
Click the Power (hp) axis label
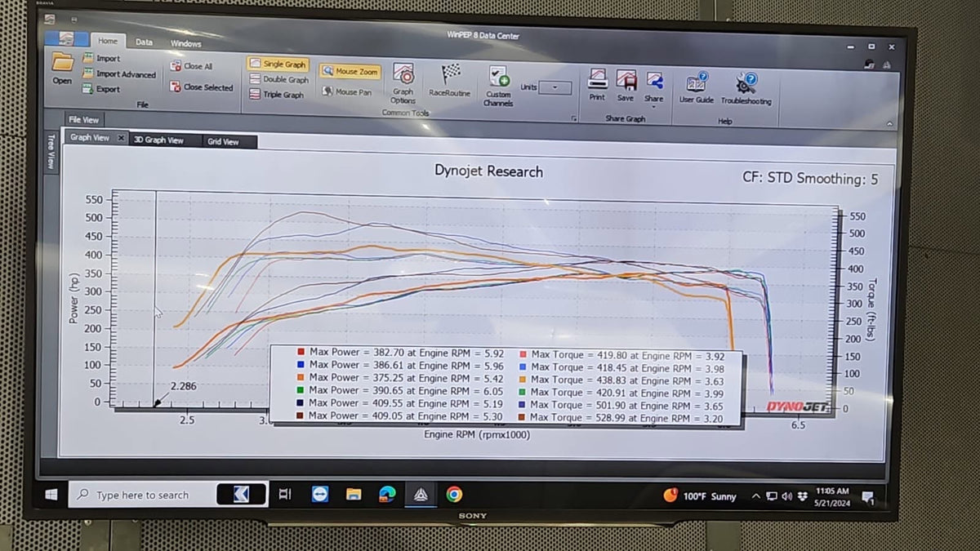73,298
